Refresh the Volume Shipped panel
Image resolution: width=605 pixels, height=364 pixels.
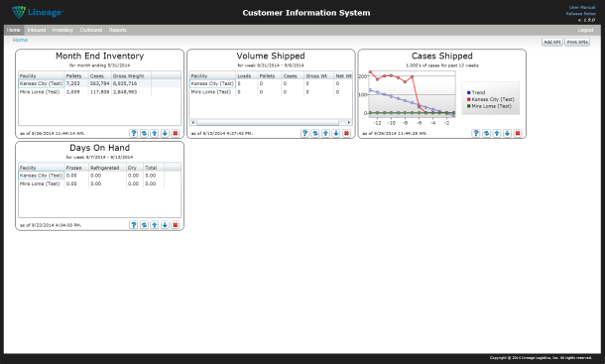tap(315, 133)
